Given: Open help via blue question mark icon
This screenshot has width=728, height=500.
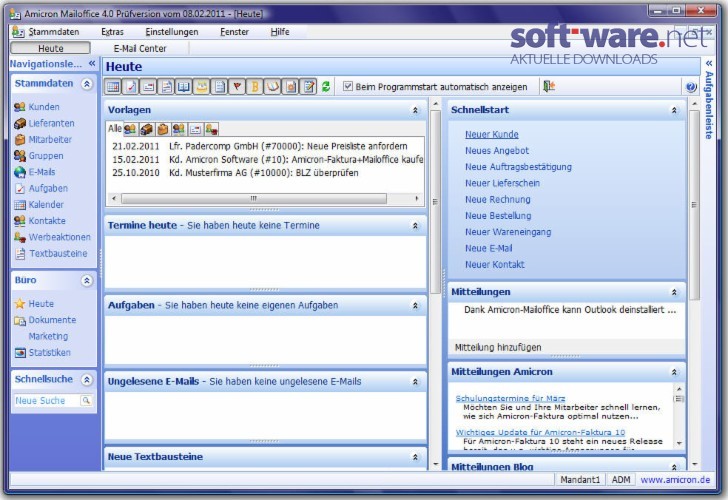Looking at the screenshot, I should [x=691, y=87].
